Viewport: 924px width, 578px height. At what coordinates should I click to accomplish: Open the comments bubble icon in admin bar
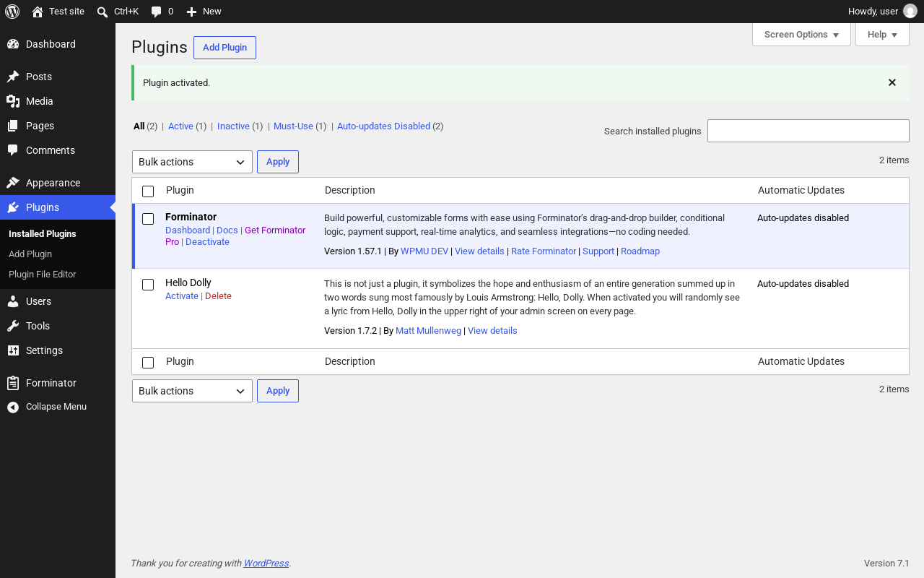tap(157, 12)
